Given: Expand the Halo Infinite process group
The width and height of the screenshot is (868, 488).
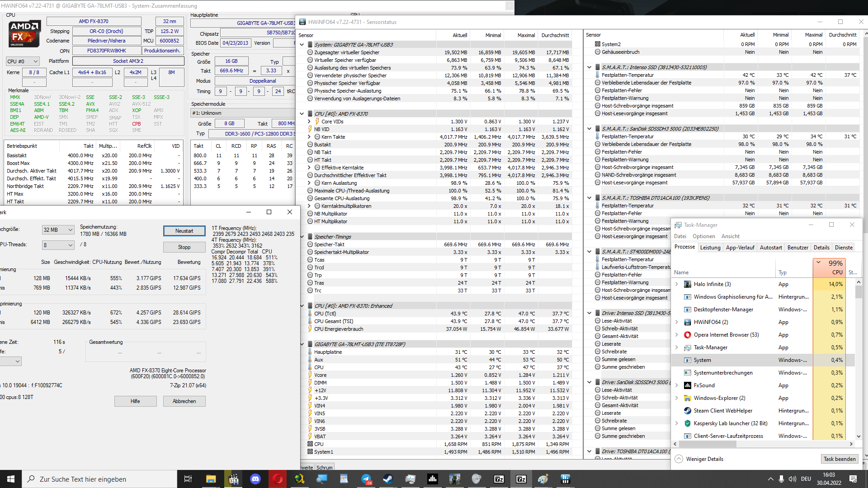Looking at the screenshot, I should click(x=677, y=284).
